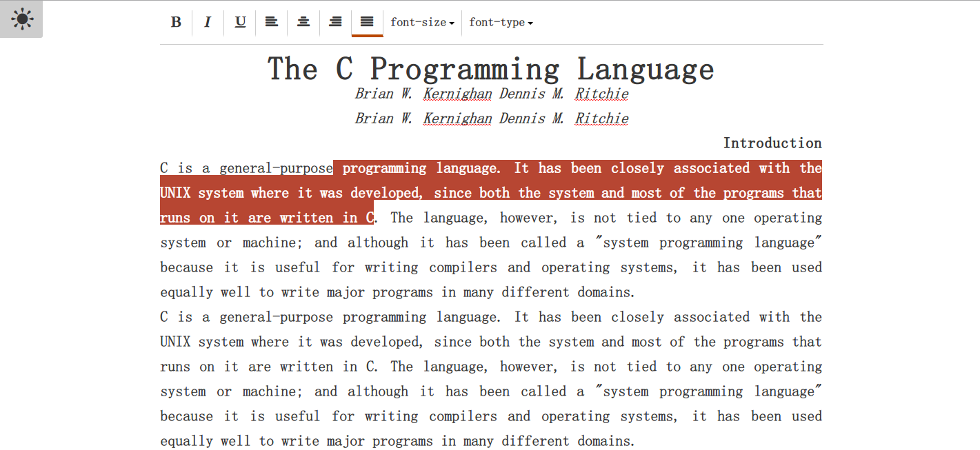Apply bold with the B button

point(176,22)
